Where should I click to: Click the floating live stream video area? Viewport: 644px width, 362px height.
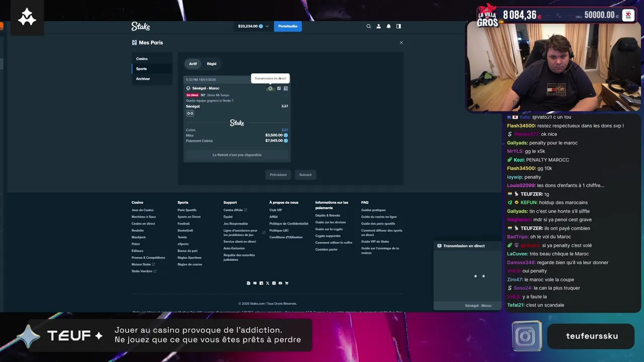pos(467,276)
